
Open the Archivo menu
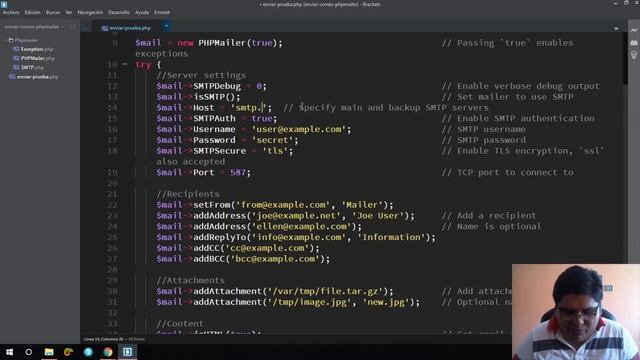click(x=11, y=12)
